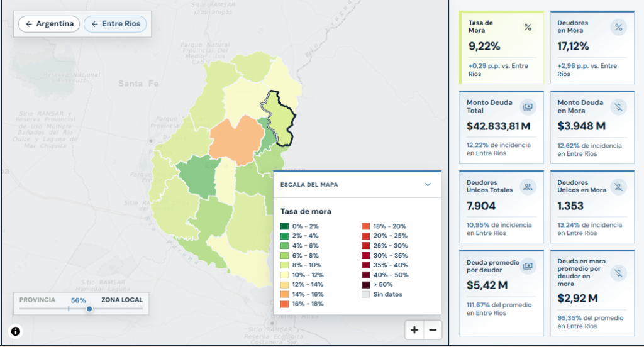Click the orange department on the map
Viewport: 644px width, 347px height.
236,140
